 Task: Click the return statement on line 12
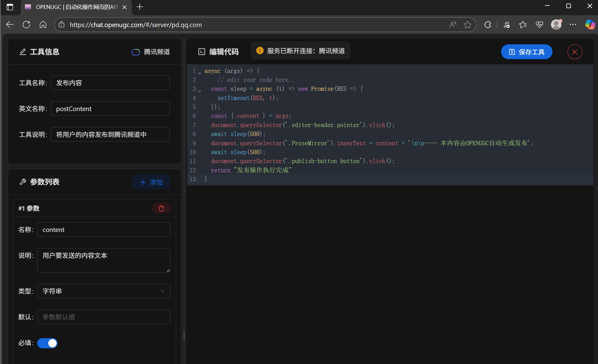[x=251, y=170]
